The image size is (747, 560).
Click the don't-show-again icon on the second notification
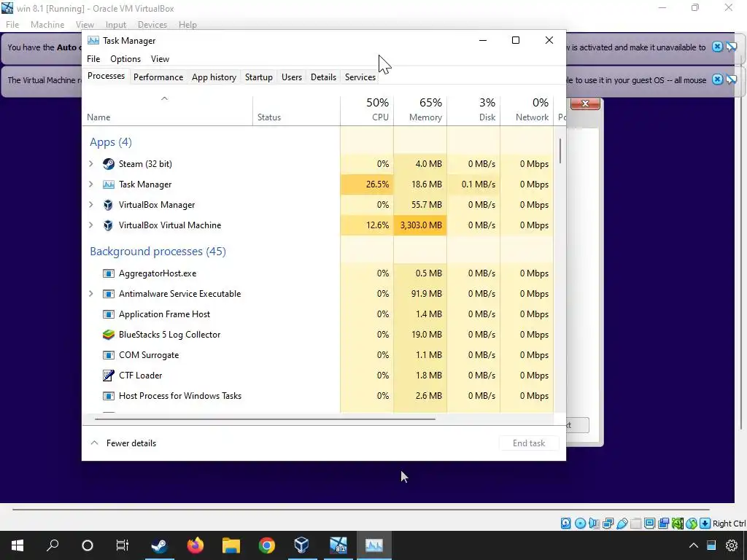tap(731, 79)
